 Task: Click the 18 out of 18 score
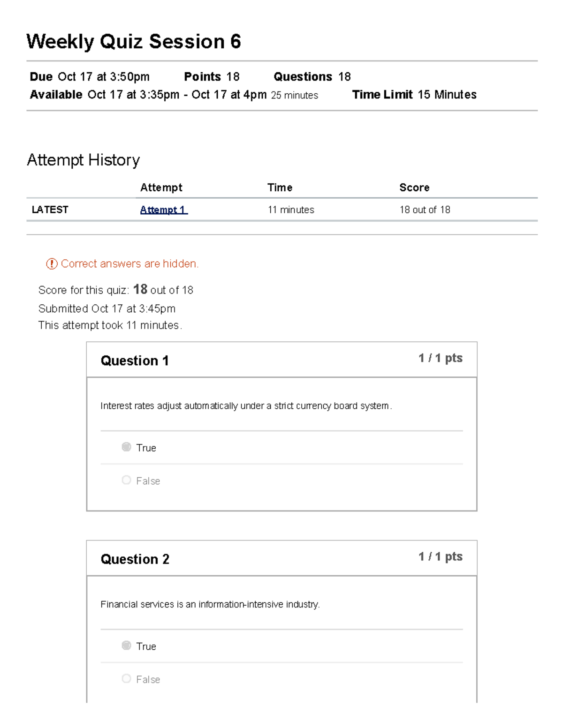coord(425,210)
